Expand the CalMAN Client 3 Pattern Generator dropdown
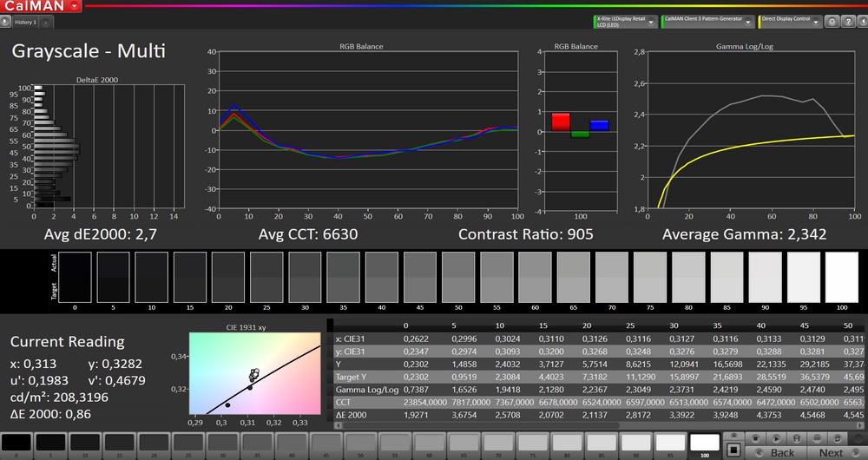Image resolution: width=868 pixels, height=460 pixels. tap(748, 21)
